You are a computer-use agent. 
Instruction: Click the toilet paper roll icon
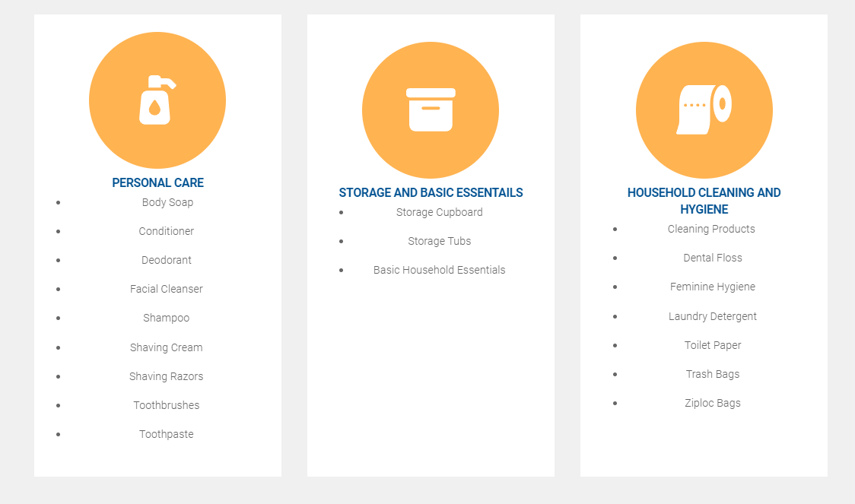pyautogui.click(x=704, y=109)
